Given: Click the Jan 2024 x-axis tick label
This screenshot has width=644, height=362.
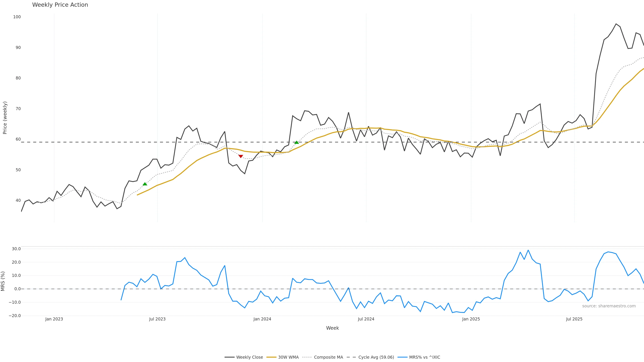Looking at the screenshot, I should (x=262, y=319).
